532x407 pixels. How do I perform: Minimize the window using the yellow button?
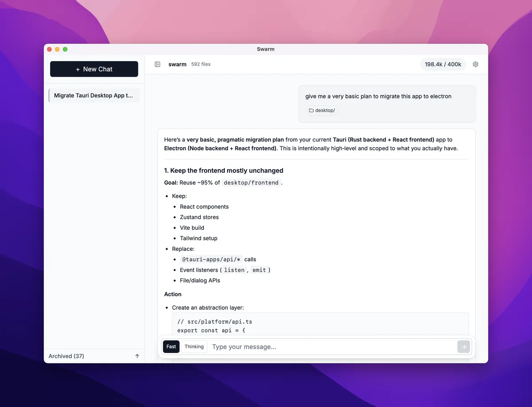click(57, 49)
